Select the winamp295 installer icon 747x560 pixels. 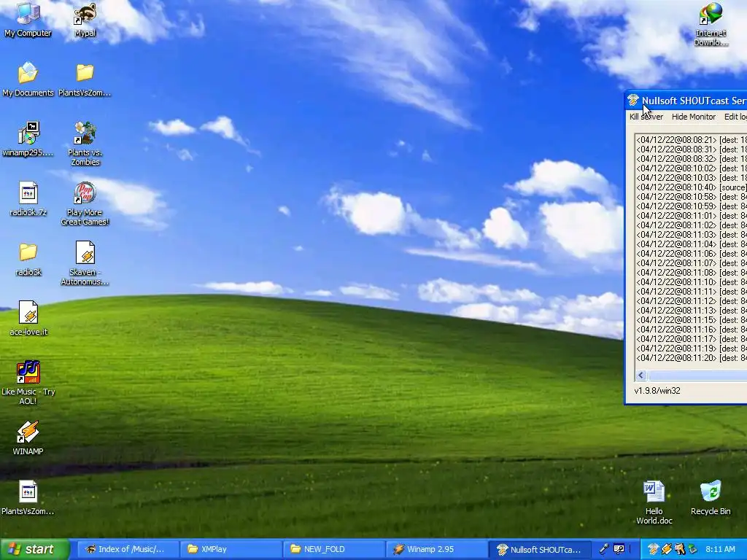click(x=28, y=139)
